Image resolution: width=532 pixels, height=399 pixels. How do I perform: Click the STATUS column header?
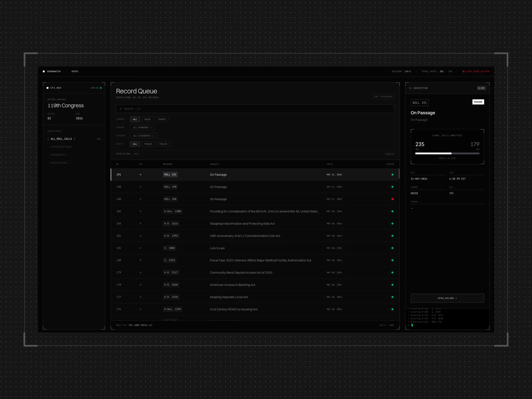tap(390, 164)
